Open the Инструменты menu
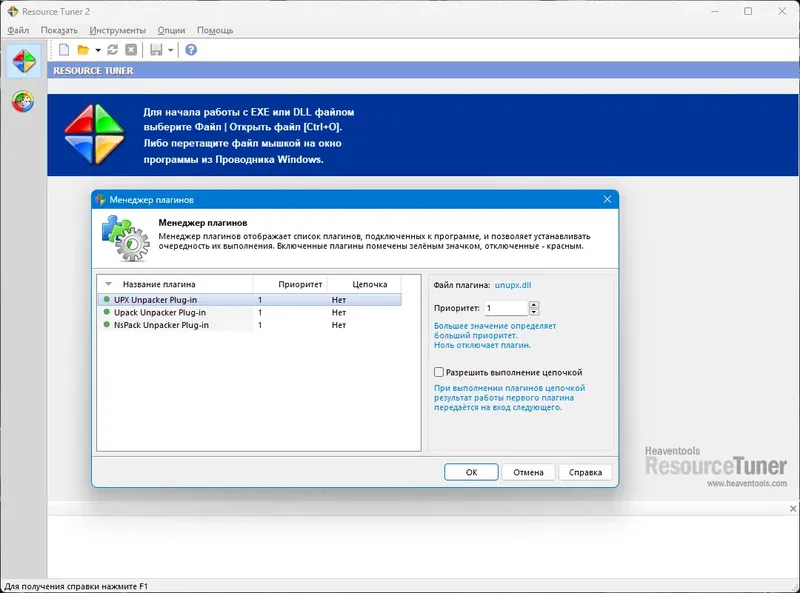The width and height of the screenshot is (800, 593). pyautogui.click(x=117, y=30)
